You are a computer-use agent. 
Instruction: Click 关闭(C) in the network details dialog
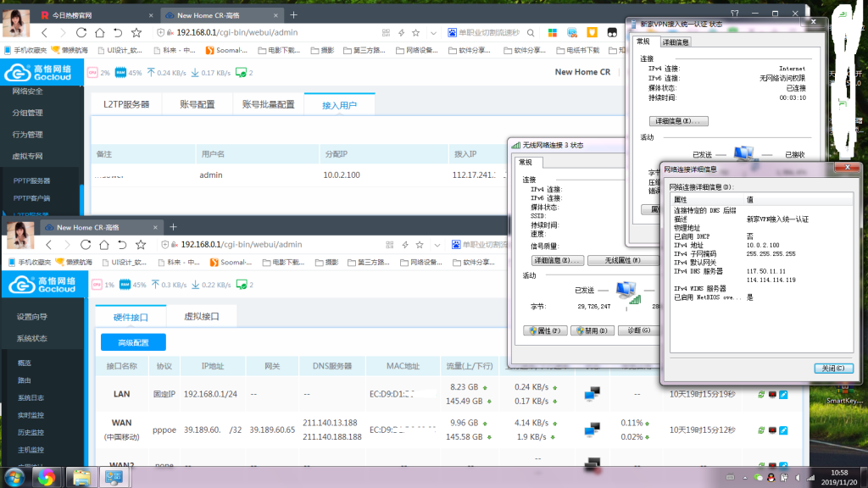(x=833, y=368)
